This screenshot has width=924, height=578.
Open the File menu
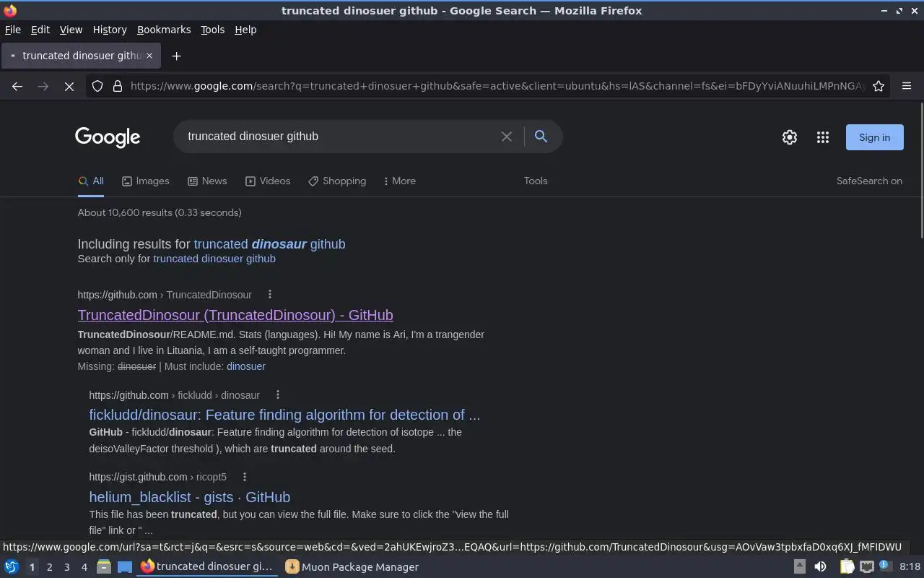(x=13, y=30)
